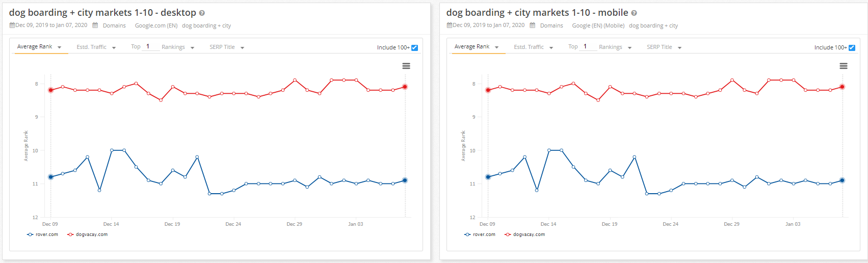Click Domains label in mobile header
This screenshot has width=868, height=263.
click(x=551, y=25)
